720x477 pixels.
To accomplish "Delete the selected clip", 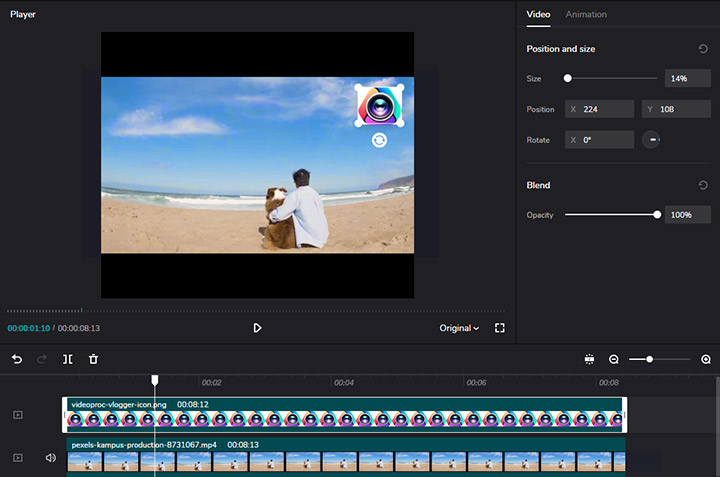I will coord(93,359).
